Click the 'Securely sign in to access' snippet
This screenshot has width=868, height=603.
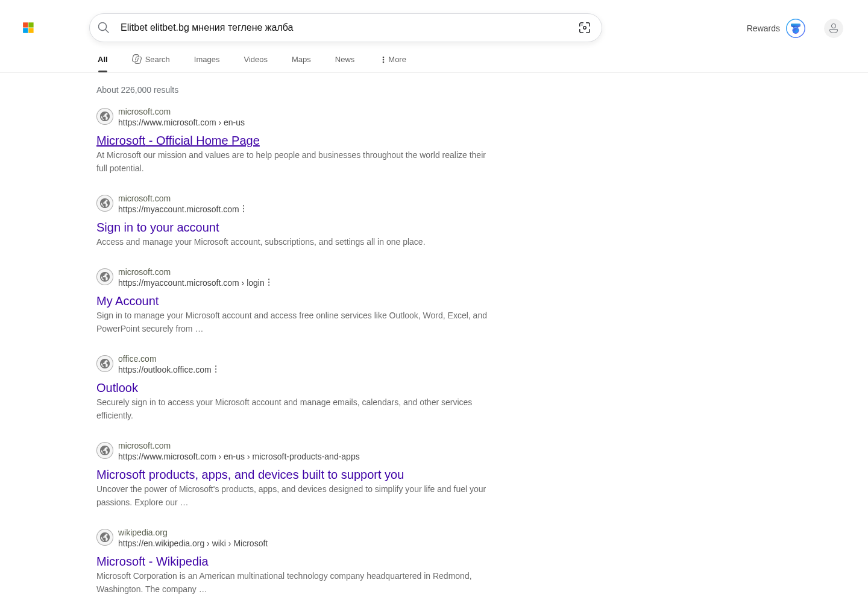285,409
